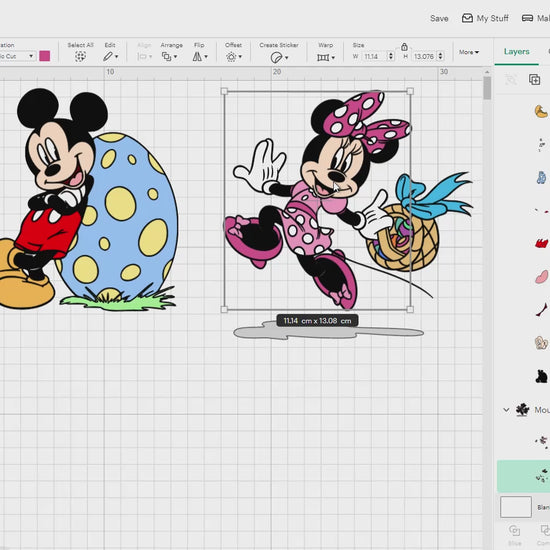550x550 pixels.
Task: Click the Blank Canvas color swatch
Action: point(516,507)
